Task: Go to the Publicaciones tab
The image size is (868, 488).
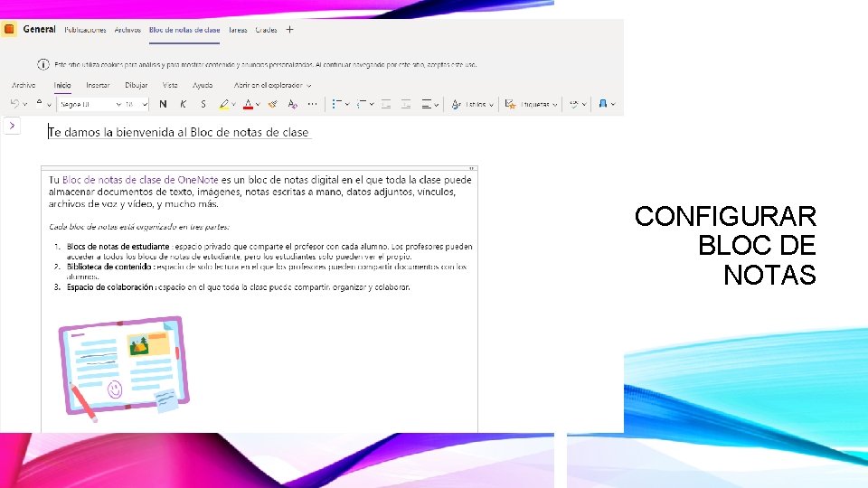Action: (85, 30)
